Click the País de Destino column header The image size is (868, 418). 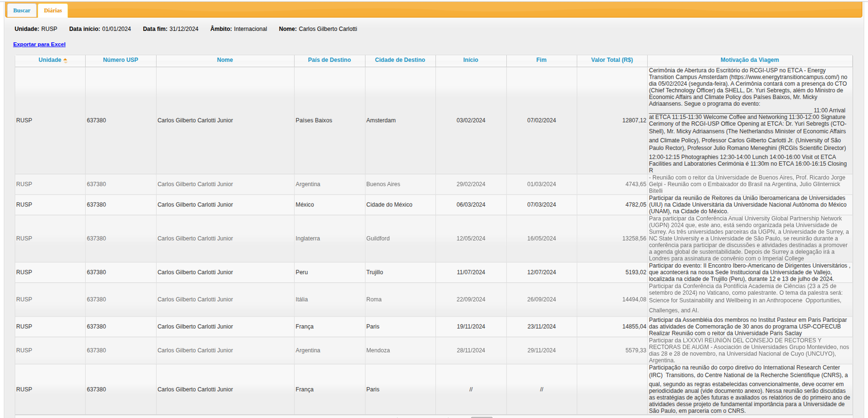329,60
